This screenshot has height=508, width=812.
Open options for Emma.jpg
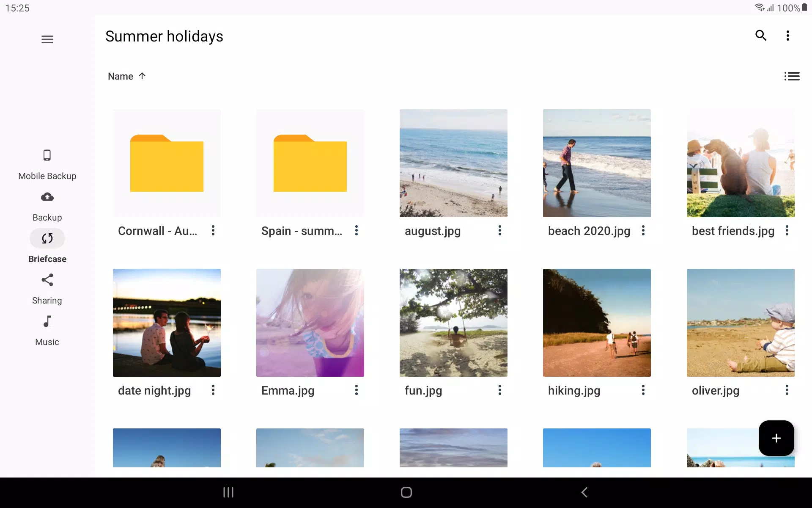click(x=357, y=390)
